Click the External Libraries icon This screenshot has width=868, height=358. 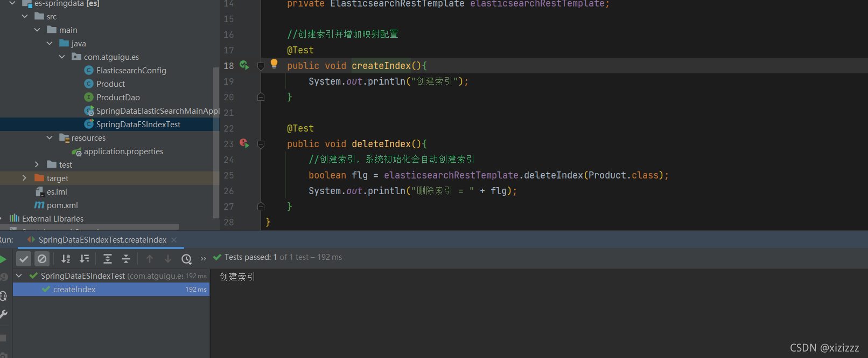coord(15,218)
